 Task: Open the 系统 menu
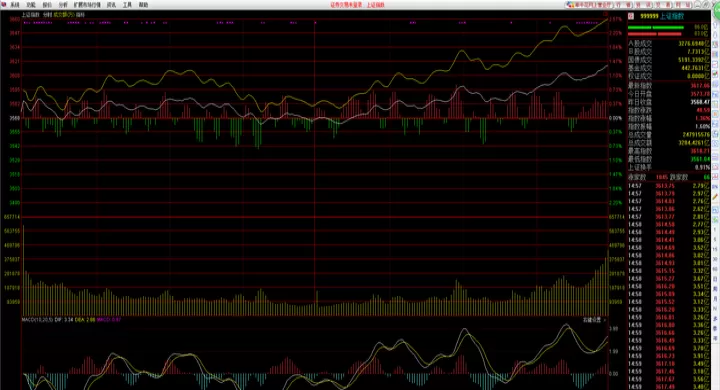(15, 5)
